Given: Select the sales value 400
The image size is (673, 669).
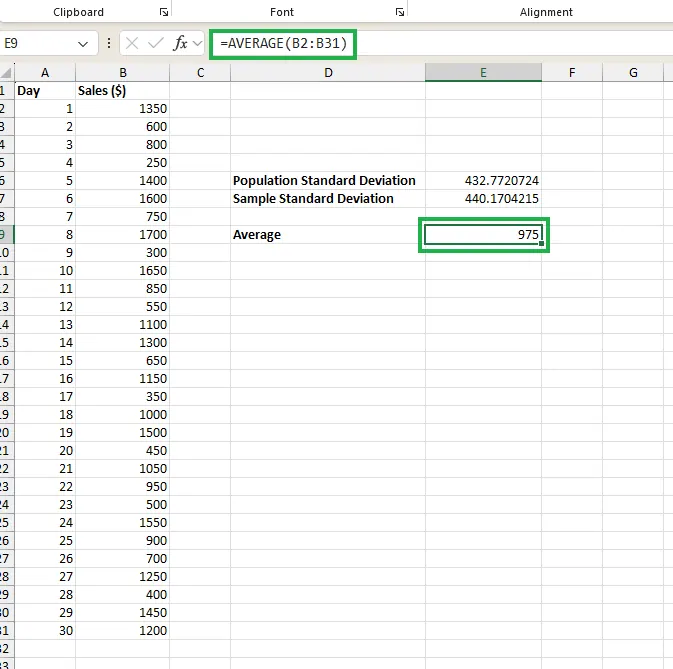Looking at the screenshot, I should coord(123,595).
